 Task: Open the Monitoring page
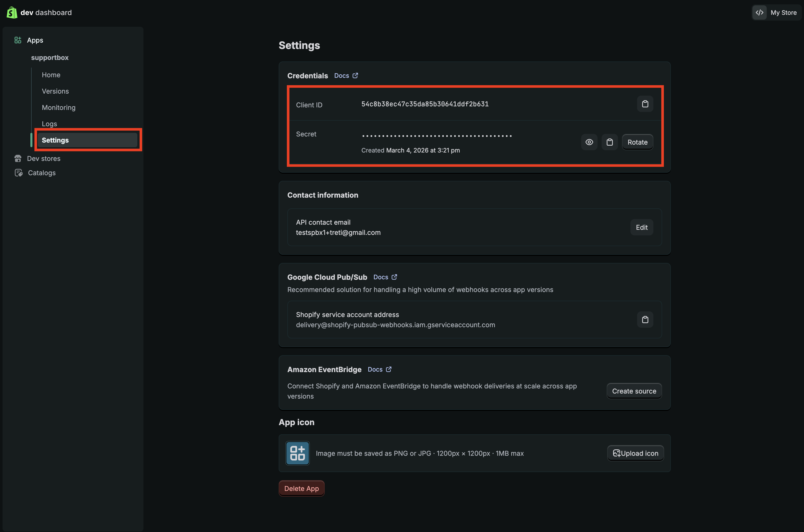coord(58,107)
